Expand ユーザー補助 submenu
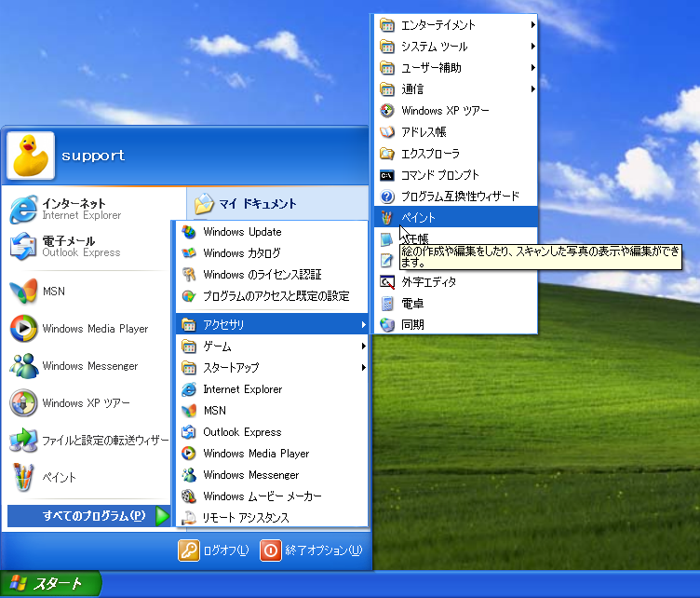 [456, 68]
